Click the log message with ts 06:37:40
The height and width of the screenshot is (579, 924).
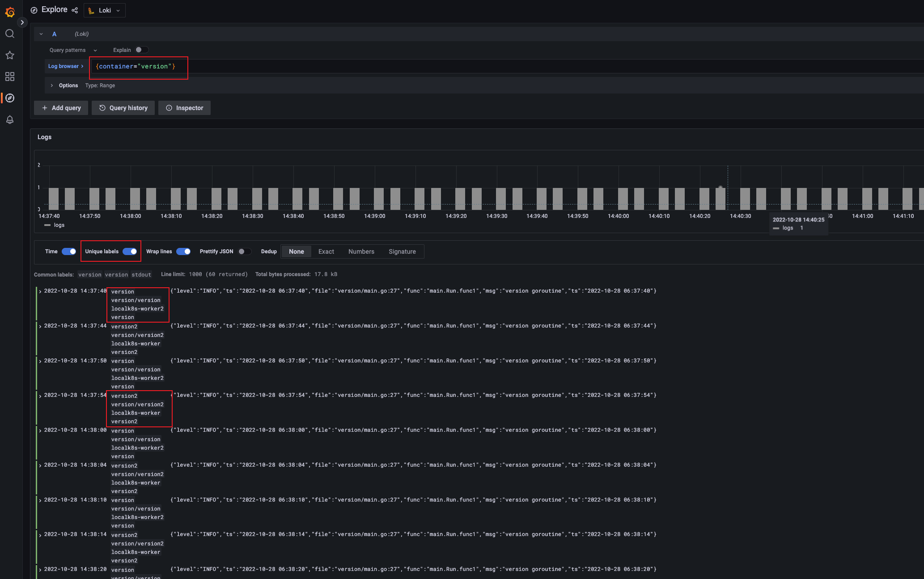[414, 291]
